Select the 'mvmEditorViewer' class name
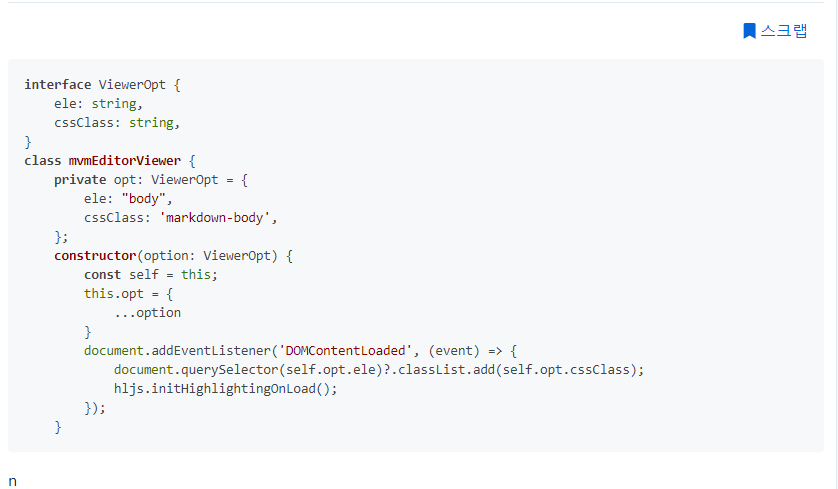This screenshot has width=838, height=489. [125, 161]
